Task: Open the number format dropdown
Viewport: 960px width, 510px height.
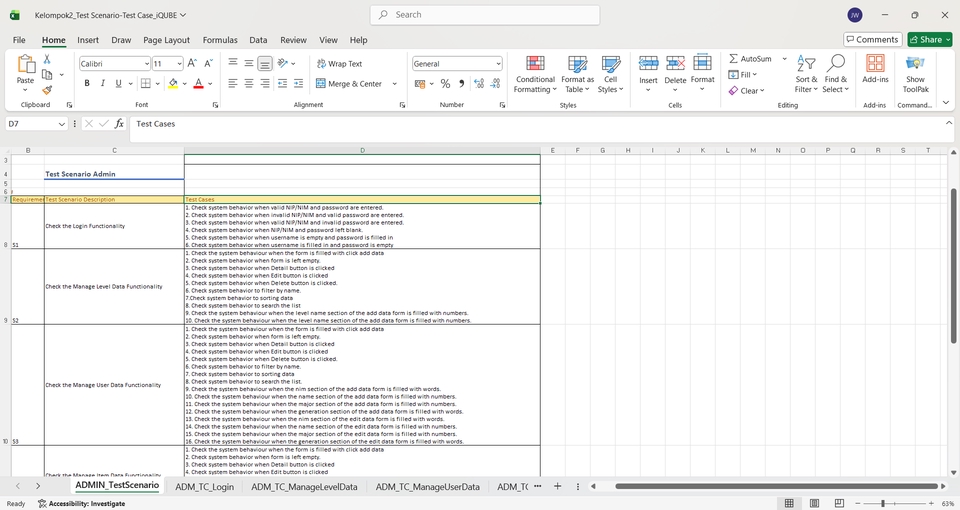Action: point(498,64)
